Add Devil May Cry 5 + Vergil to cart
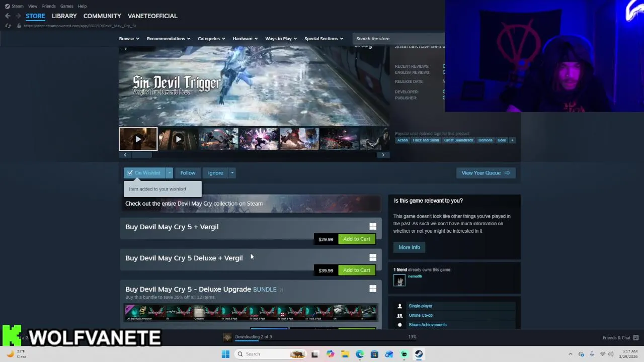Screen dimensions: 644x362 click(357, 239)
